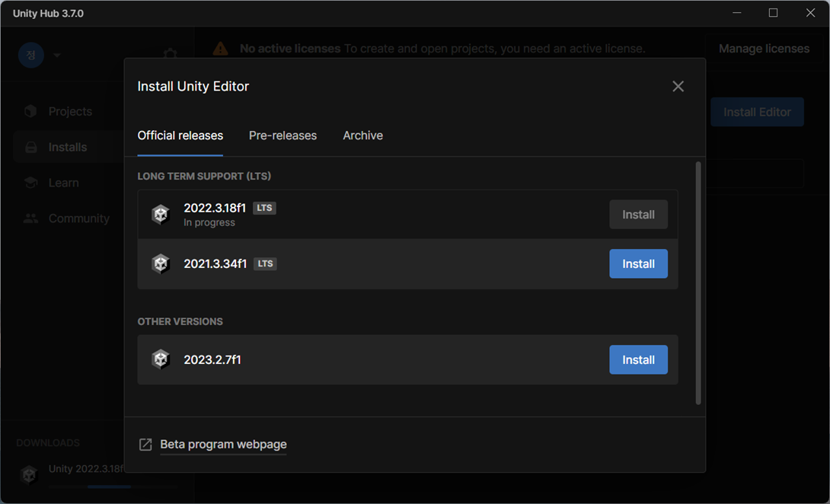The image size is (830, 504).
Task: Close the Install Unity Editor dialog
Action: pos(678,86)
